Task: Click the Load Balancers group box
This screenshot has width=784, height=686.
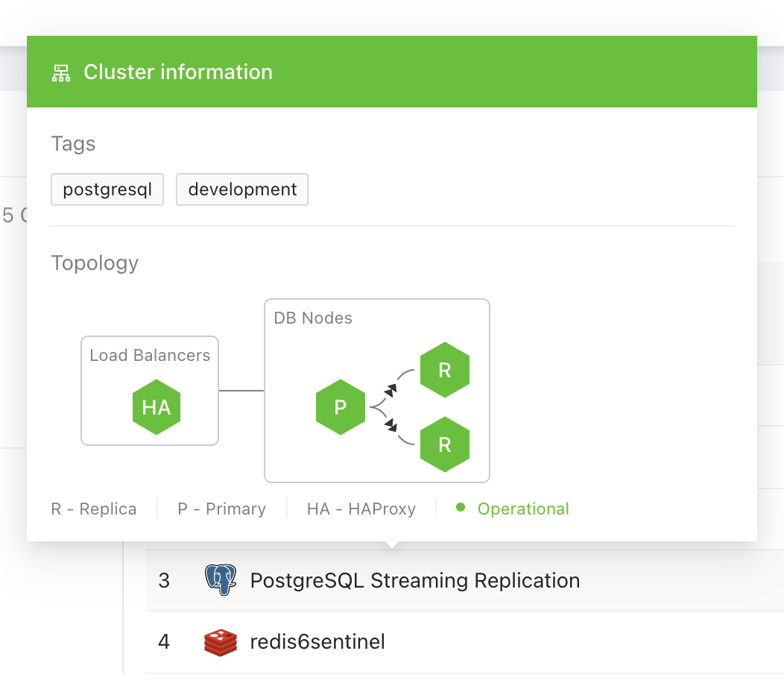Action: tap(149, 356)
